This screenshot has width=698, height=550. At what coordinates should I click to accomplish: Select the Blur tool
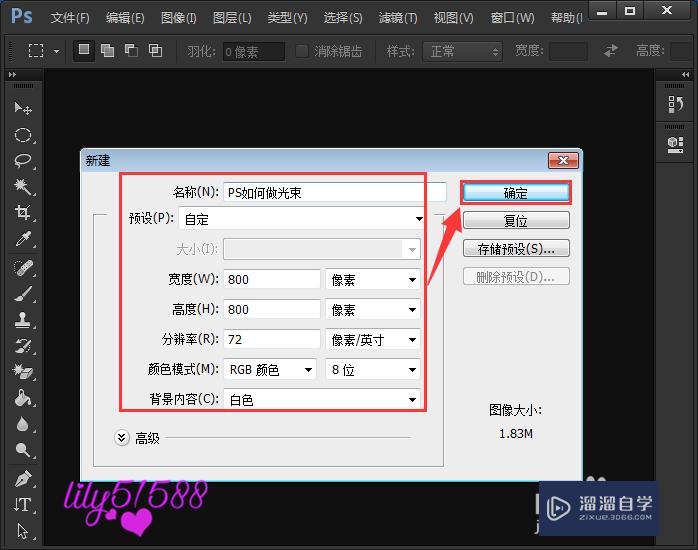pyautogui.click(x=23, y=424)
